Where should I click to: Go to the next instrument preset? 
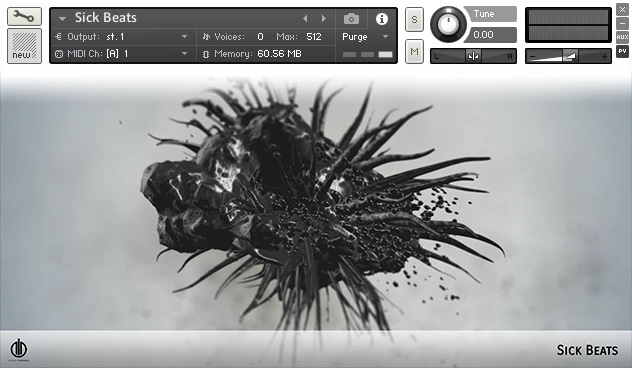tap(324, 19)
